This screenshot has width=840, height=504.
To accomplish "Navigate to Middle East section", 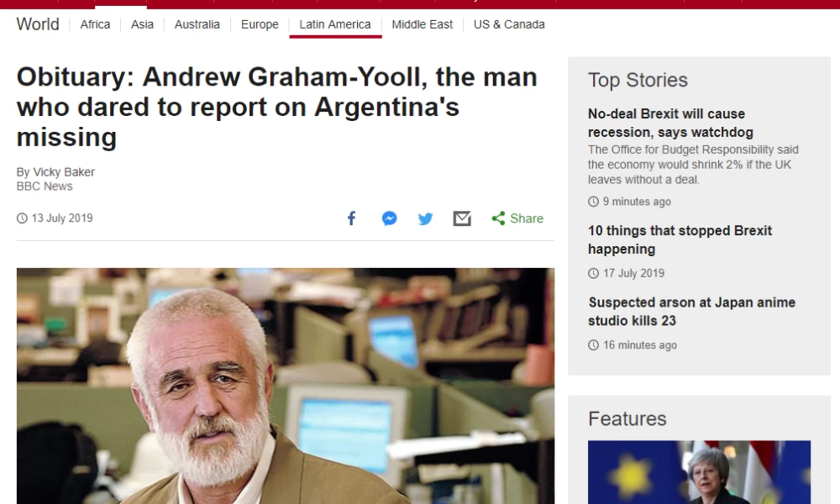I will [423, 24].
